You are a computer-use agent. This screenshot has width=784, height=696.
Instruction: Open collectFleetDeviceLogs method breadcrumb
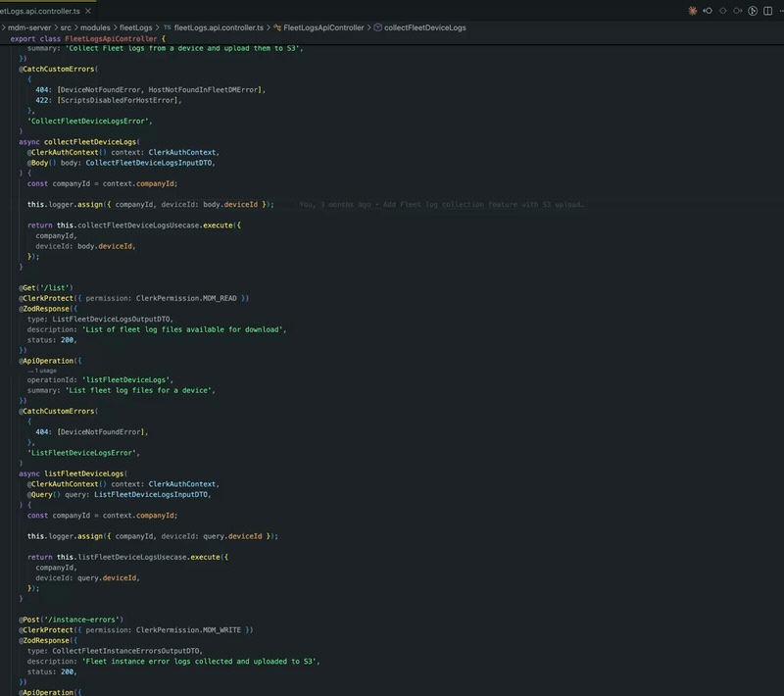tap(425, 27)
